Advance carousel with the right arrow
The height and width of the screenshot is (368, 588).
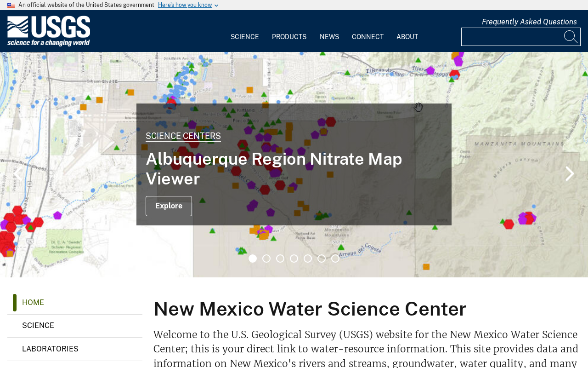pos(570,173)
